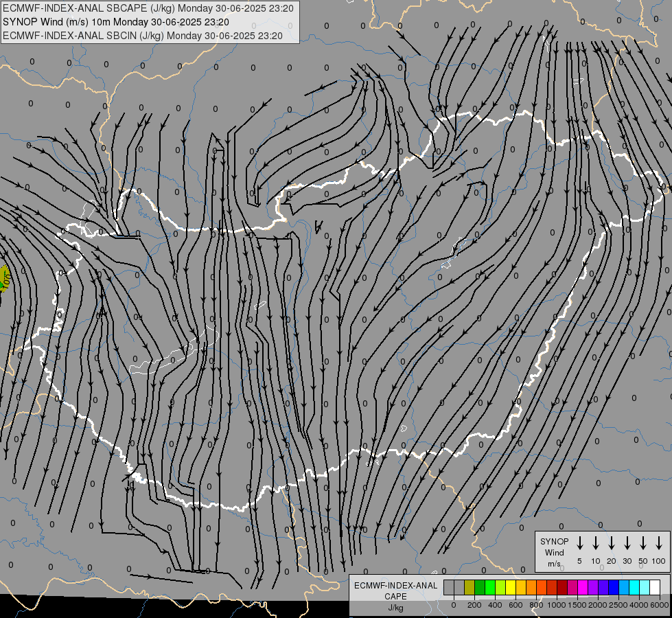672x618 pixels.
Task: Click the SYNOP Wind 10m title line
Action: pyautogui.click(x=116, y=22)
